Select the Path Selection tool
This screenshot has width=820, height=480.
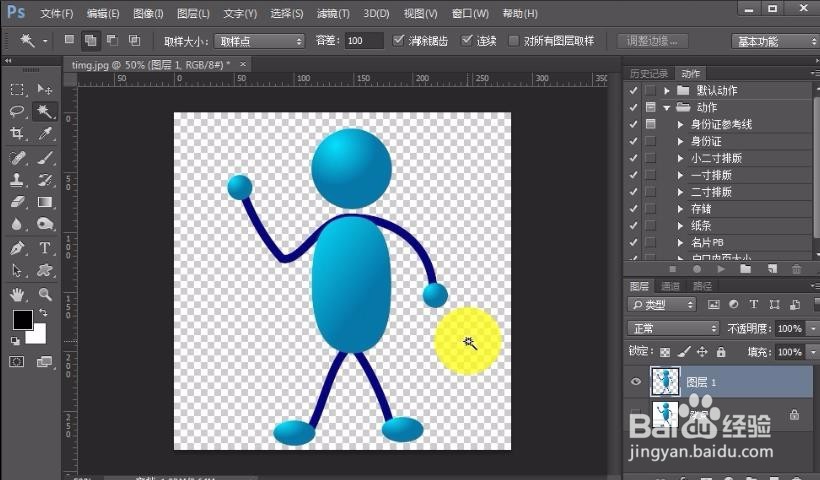17,270
